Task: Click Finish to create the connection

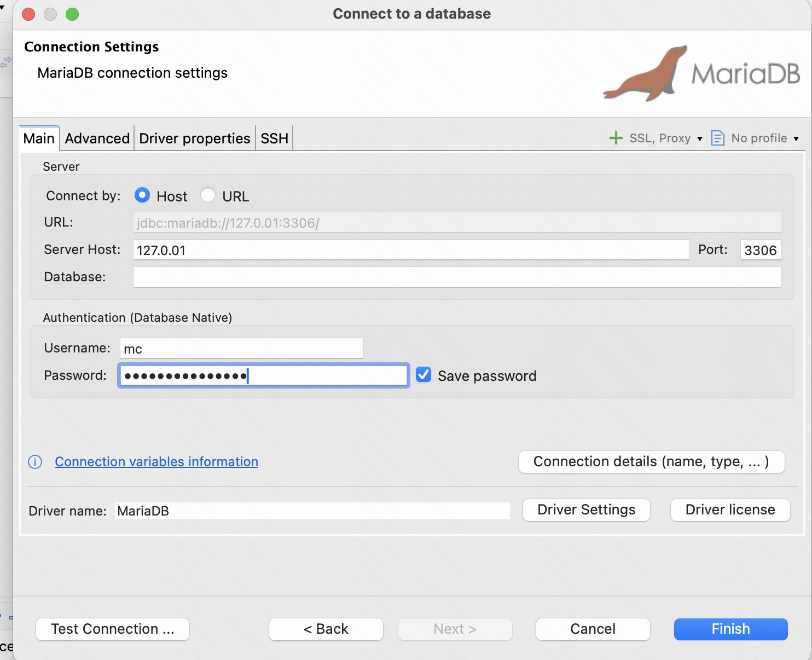Action: (731, 629)
